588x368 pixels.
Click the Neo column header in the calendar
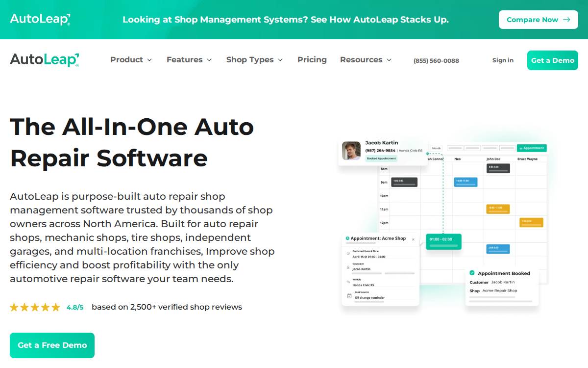[458, 159]
